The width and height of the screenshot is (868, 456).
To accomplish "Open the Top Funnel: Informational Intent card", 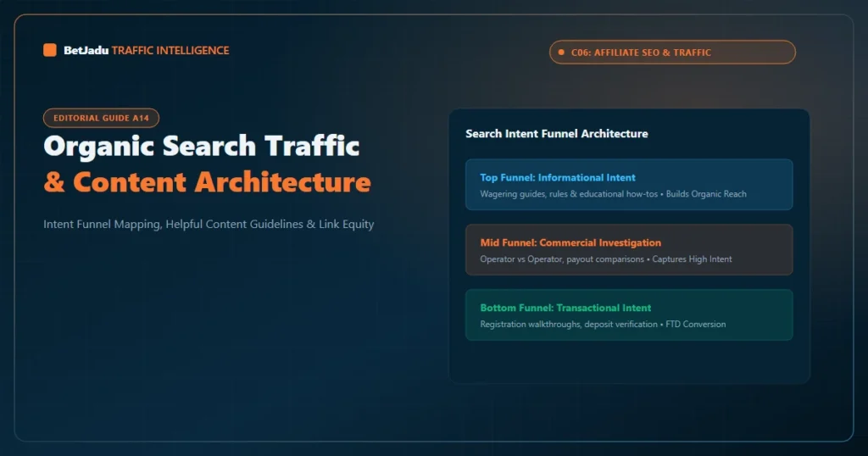I will pyautogui.click(x=629, y=184).
